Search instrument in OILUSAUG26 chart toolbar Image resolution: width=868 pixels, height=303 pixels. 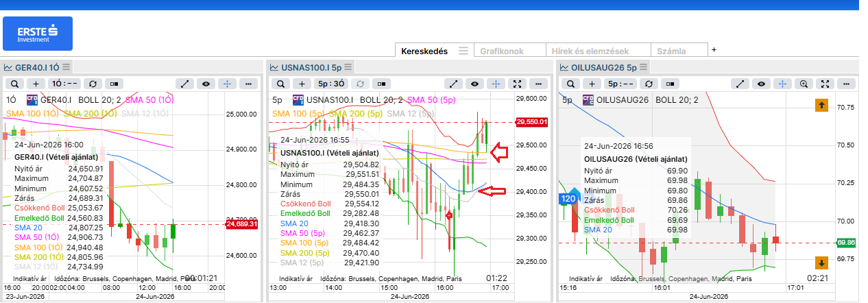572,84
